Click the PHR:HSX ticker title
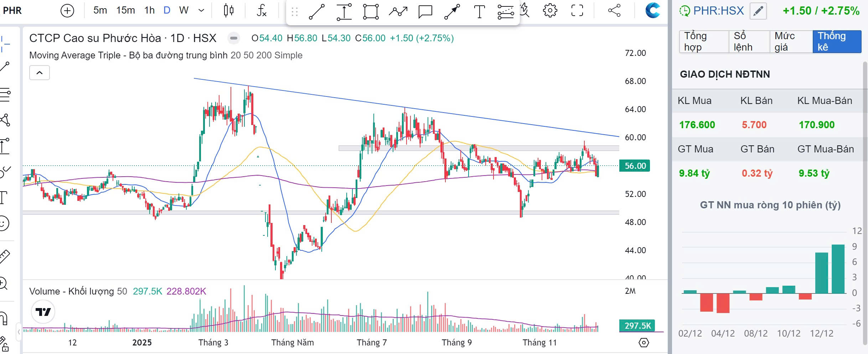This screenshot has width=868, height=354. pos(718,11)
